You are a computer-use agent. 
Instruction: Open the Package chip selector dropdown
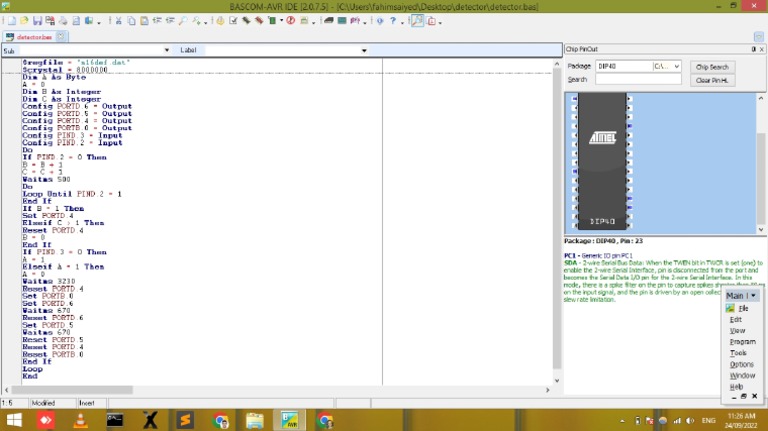click(675, 67)
